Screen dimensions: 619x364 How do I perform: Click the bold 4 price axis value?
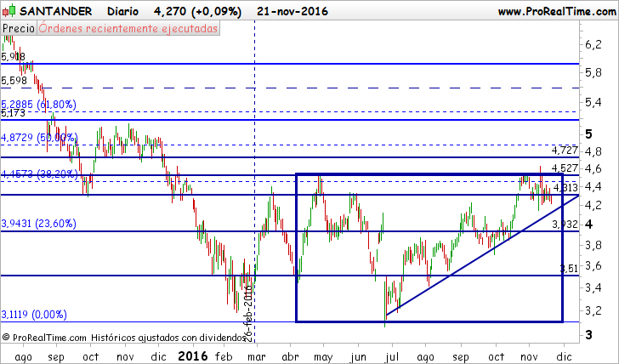tap(589, 225)
